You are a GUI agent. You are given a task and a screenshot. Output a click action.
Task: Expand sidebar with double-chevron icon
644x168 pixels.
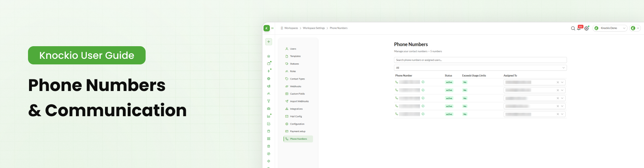point(272,28)
